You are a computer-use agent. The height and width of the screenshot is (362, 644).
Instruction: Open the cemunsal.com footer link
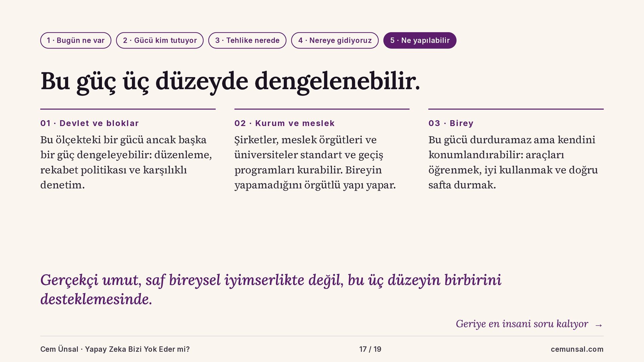click(x=577, y=349)
